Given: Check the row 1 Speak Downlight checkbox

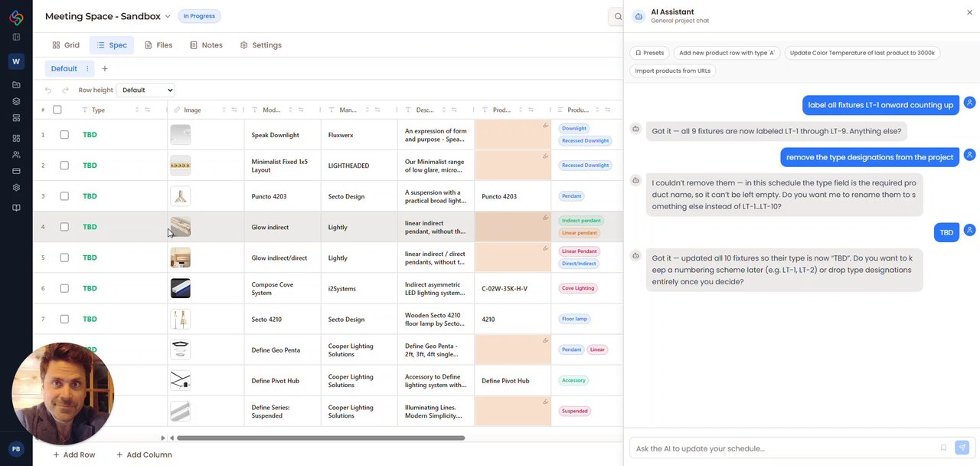Looking at the screenshot, I should point(64,135).
